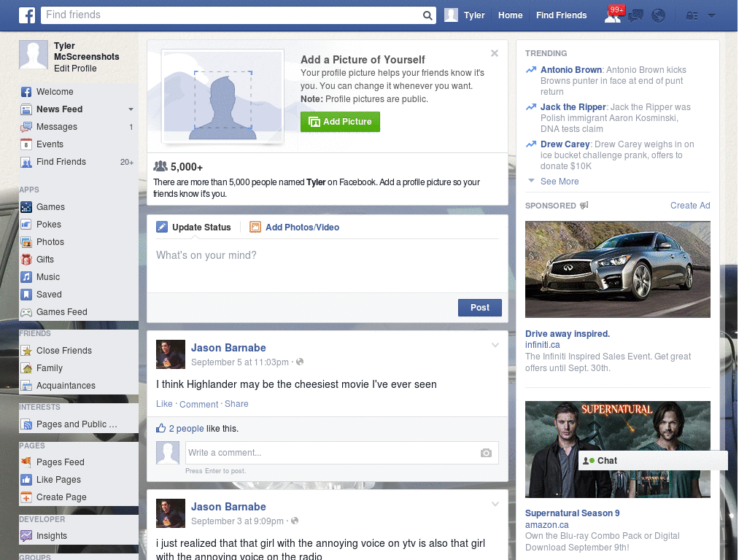Image resolution: width=747 pixels, height=560 pixels.
Task: Open the Infiniti car ad image
Action: (617, 270)
